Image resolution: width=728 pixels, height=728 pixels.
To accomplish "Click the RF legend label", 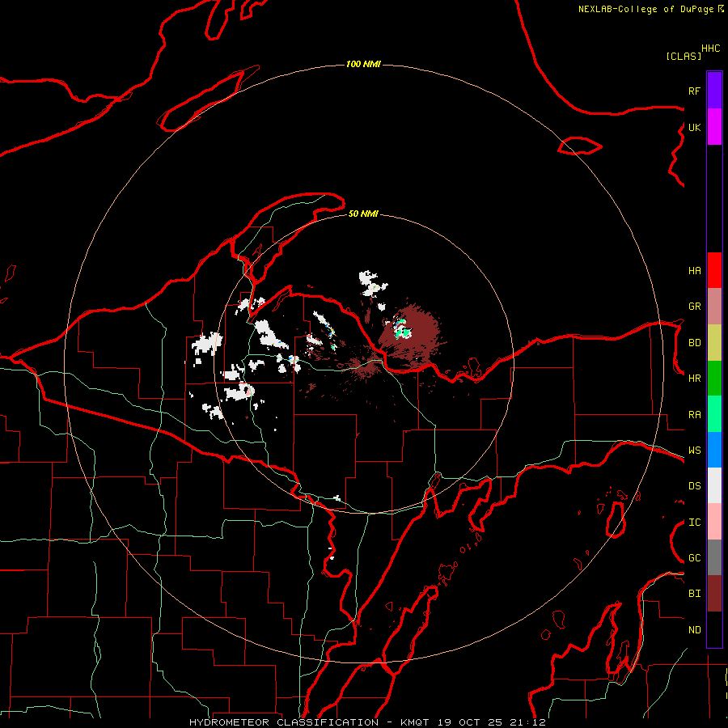I will (x=694, y=91).
